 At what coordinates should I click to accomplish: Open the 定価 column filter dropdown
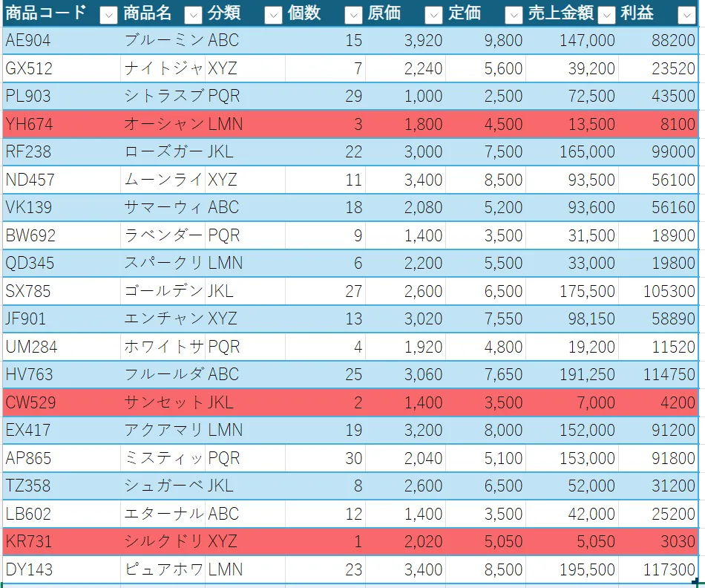pos(514,14)
